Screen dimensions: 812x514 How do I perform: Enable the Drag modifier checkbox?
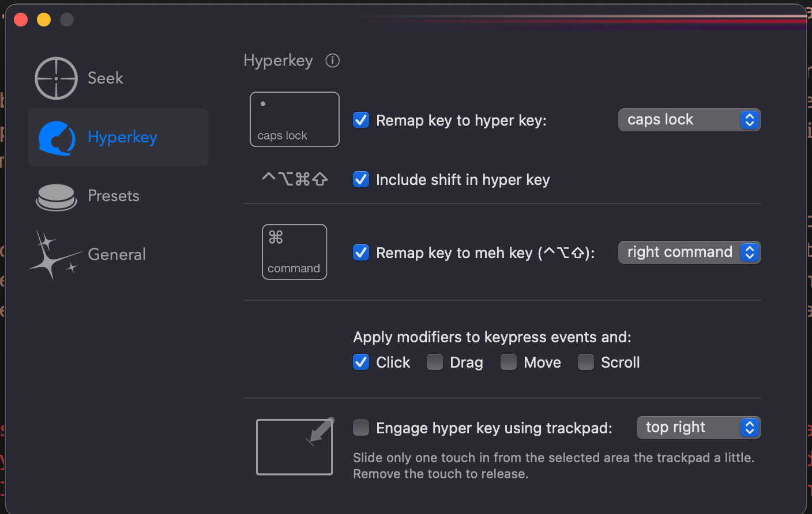point(435,362)
